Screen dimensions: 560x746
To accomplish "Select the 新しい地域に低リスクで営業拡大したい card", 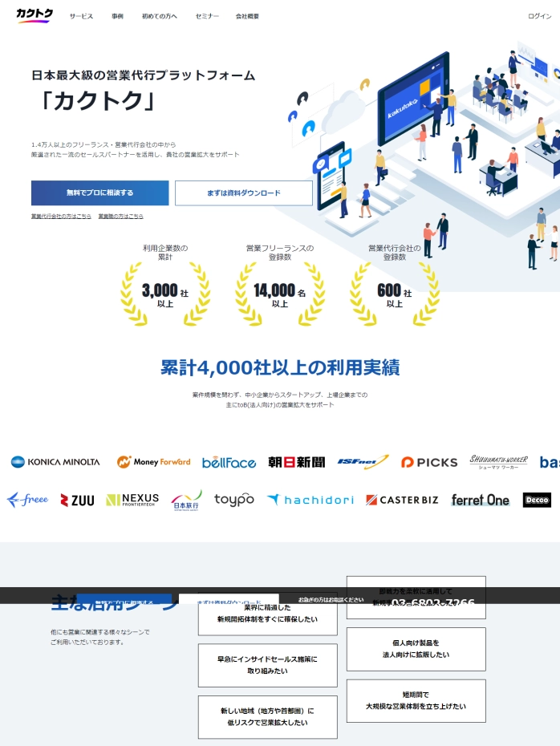I will (267, 717).
